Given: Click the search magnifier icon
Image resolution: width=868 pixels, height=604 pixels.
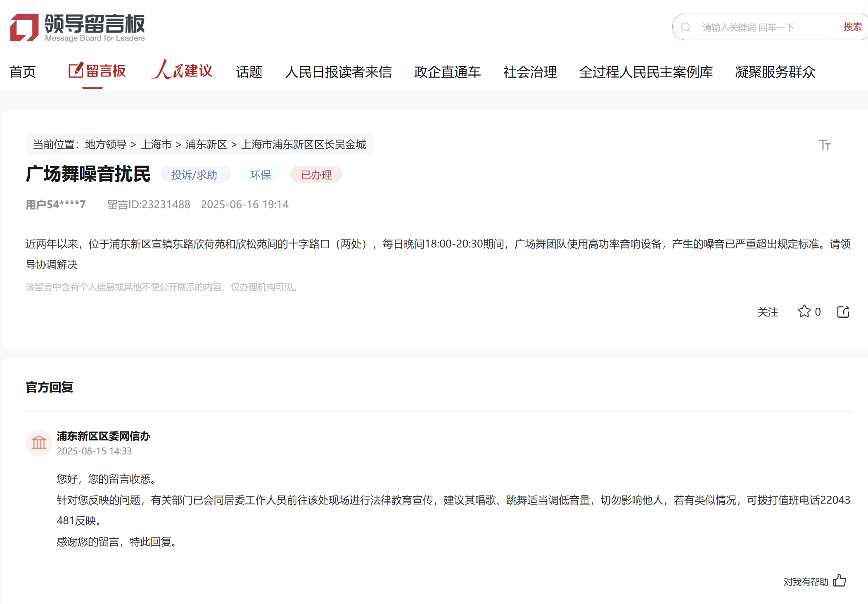Looking at the screenshot, I should [x=685, y=27].
